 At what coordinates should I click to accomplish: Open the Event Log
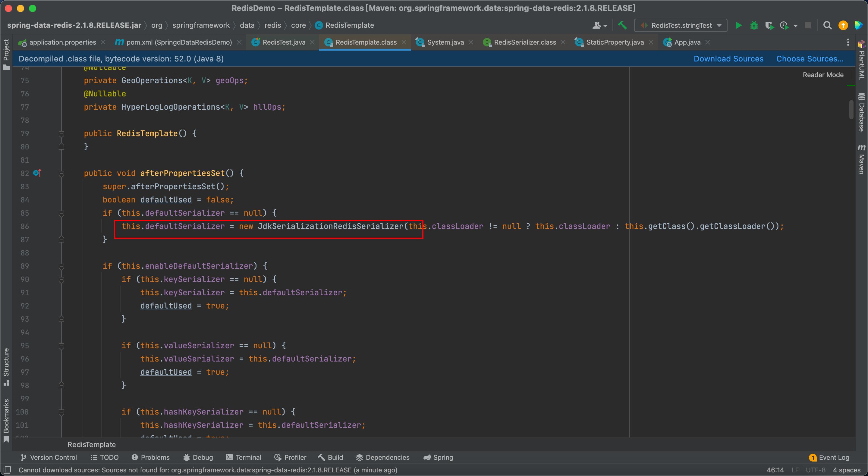(829, 457)
